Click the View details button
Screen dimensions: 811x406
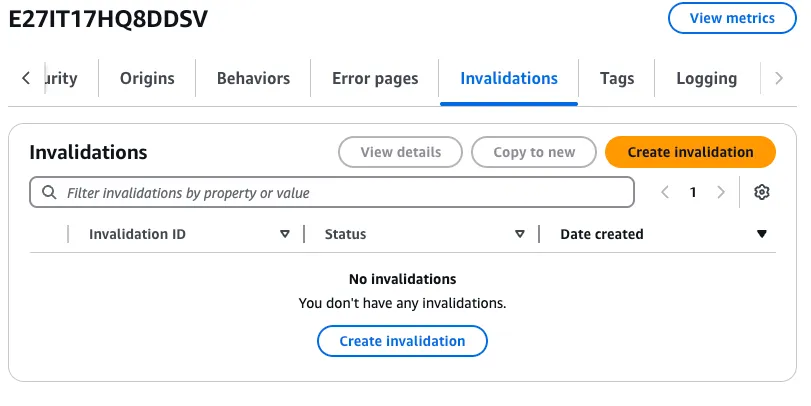[x=400, y=152]
